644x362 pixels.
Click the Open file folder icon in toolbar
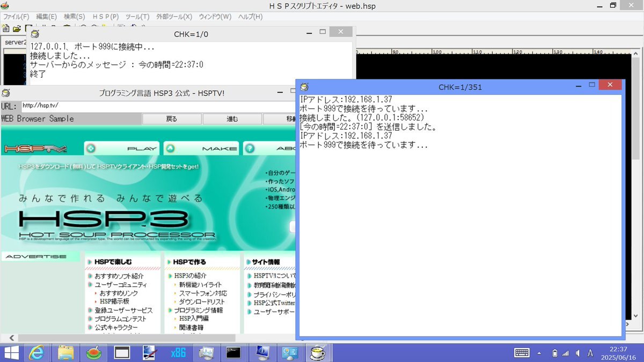(x=17, y=28)
